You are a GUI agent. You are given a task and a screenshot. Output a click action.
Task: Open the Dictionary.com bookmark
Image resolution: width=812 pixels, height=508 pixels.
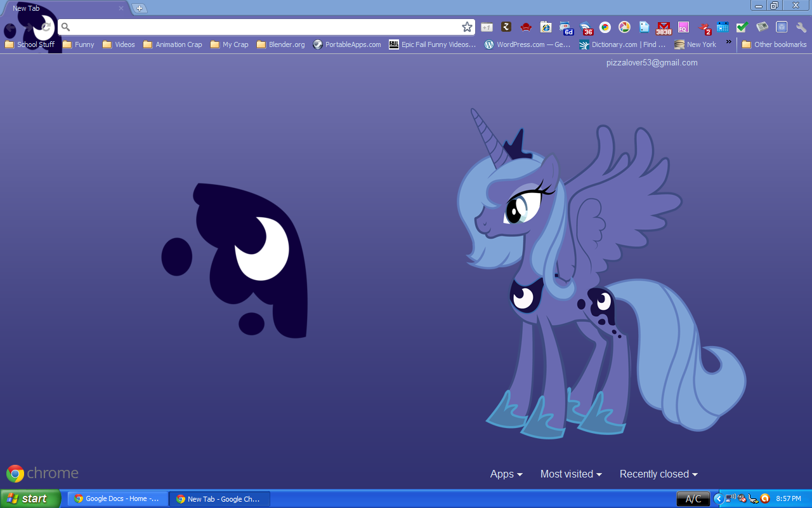coord(622,44)
